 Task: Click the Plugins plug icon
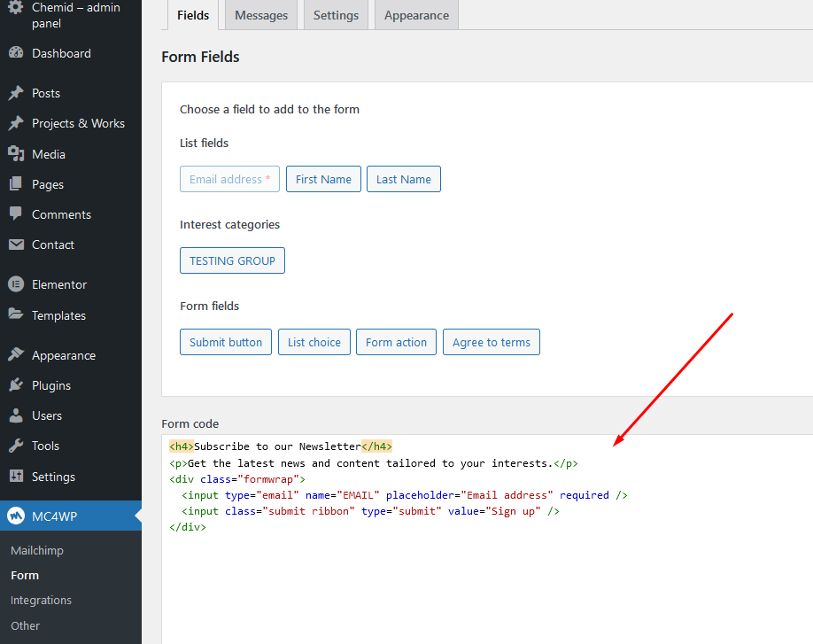click(16, 384)
